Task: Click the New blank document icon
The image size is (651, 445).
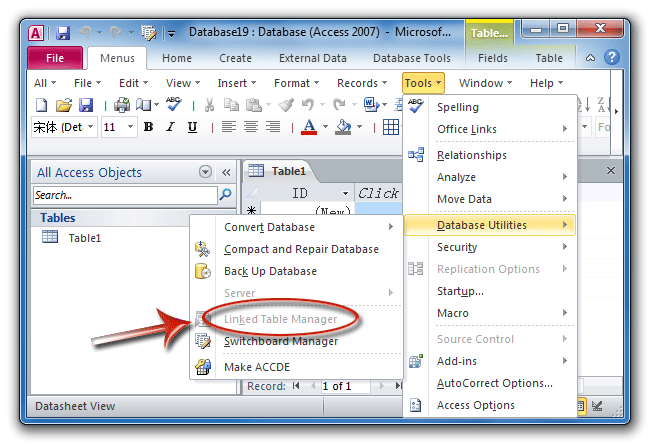Action: pyautogui.click(x=41, y=105)
